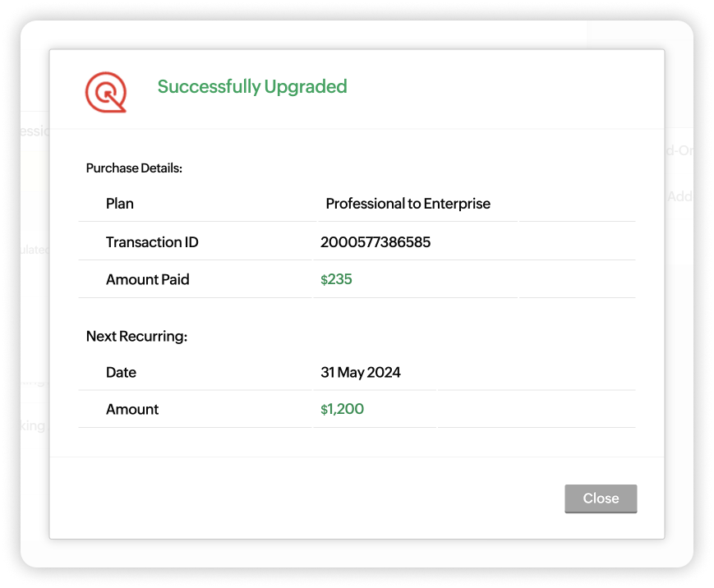
Task: Click the $1,200 recurring amount
Action: (x=342, y=409)
